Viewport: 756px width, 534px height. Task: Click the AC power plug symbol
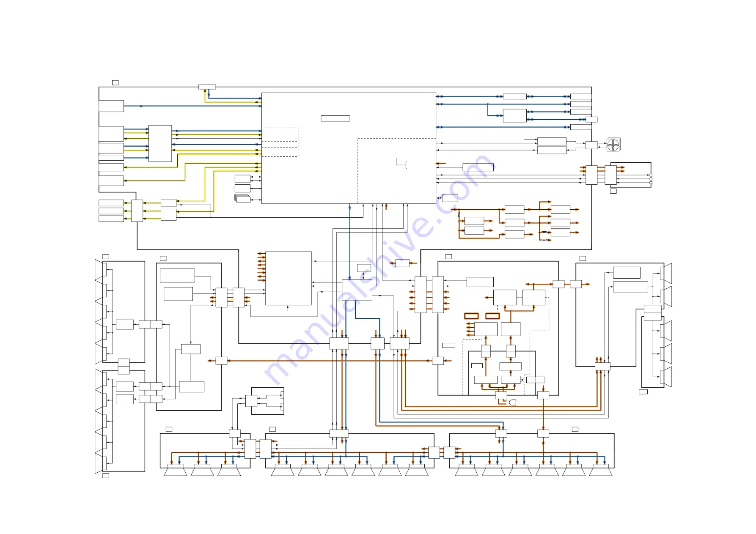click(513, 402)
